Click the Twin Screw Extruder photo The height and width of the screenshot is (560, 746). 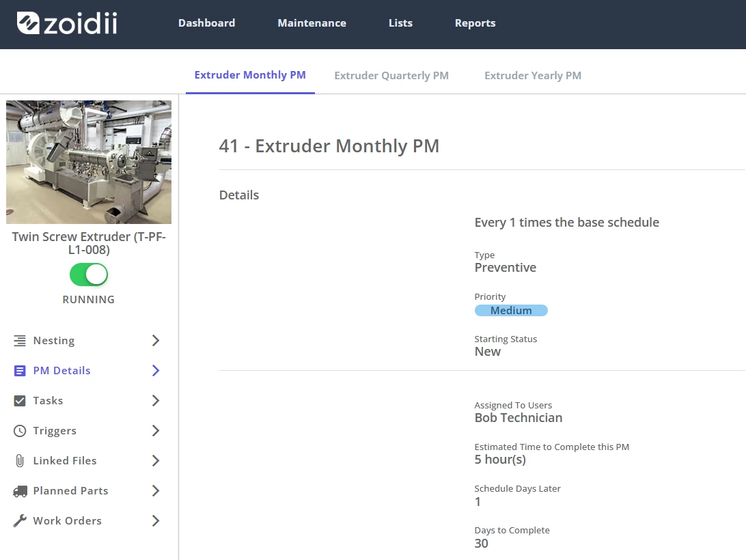(x=89, y=162)
